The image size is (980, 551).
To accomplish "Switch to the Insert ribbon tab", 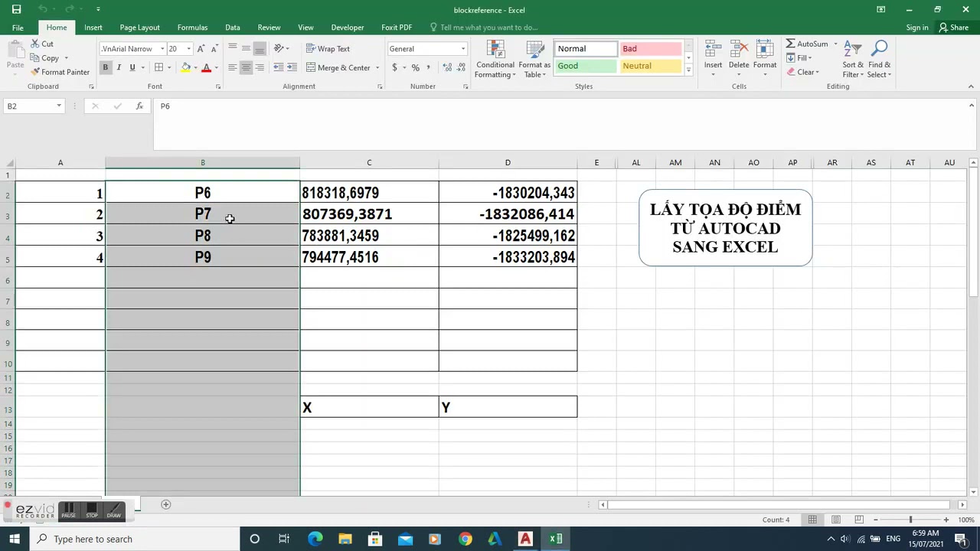I will coord(93,28).
